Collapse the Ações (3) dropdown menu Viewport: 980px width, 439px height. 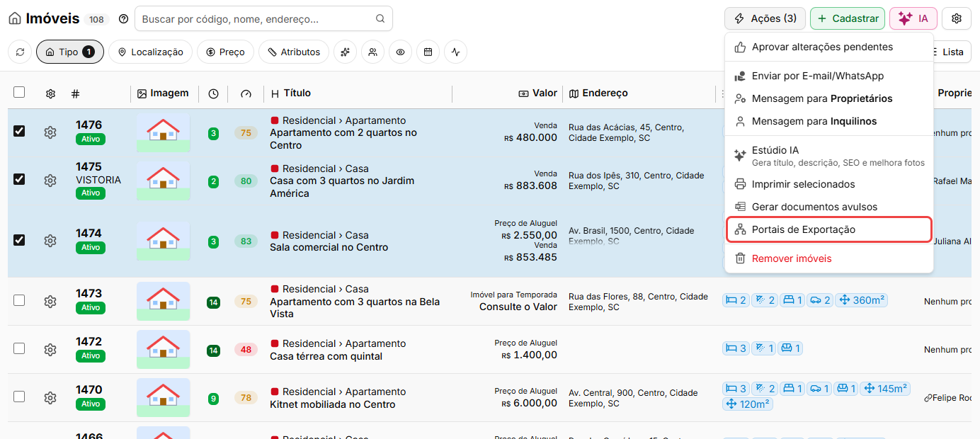[x=765, y=18]
